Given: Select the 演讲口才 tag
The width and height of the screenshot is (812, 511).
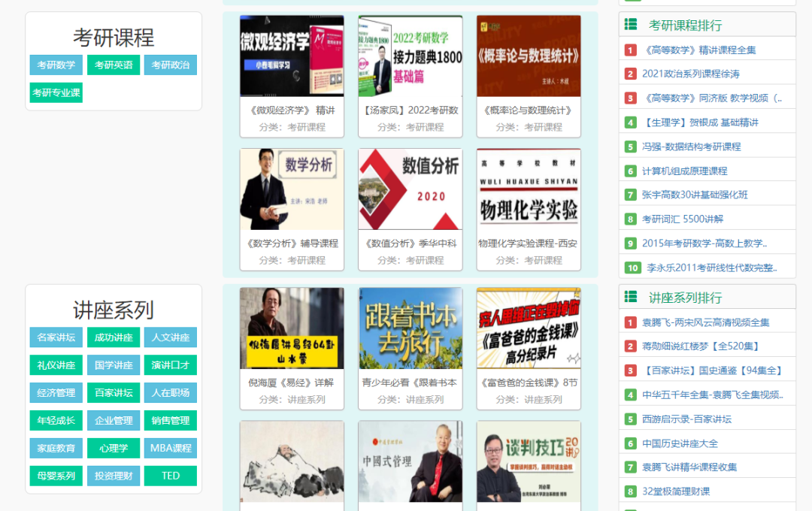Looking at the screenshot, I should click(x=171, y=365).
